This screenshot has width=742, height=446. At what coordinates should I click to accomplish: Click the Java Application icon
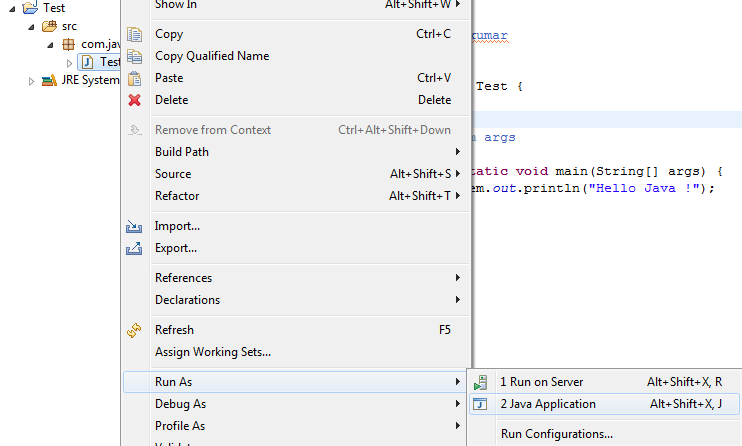point(481,404)
